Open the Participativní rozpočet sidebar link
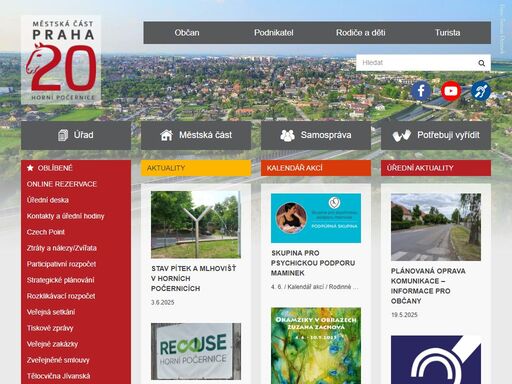 tap(61, 264)
